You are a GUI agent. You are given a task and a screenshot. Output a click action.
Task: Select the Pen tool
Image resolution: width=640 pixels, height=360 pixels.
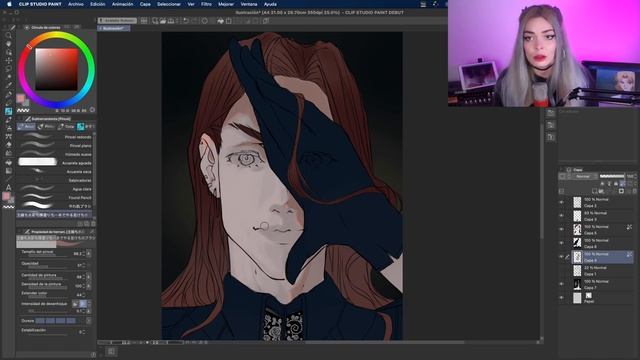tap(9, 94)
